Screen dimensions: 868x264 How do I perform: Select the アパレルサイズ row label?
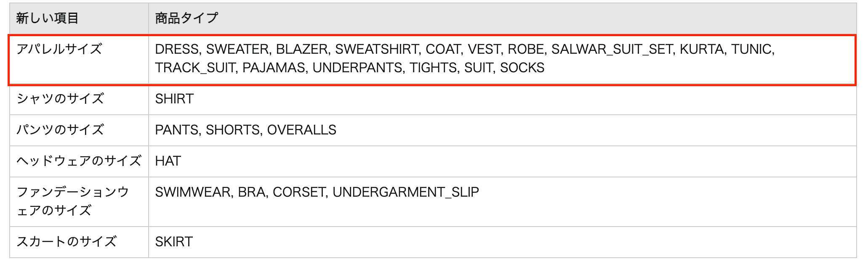tap(59, 49)
